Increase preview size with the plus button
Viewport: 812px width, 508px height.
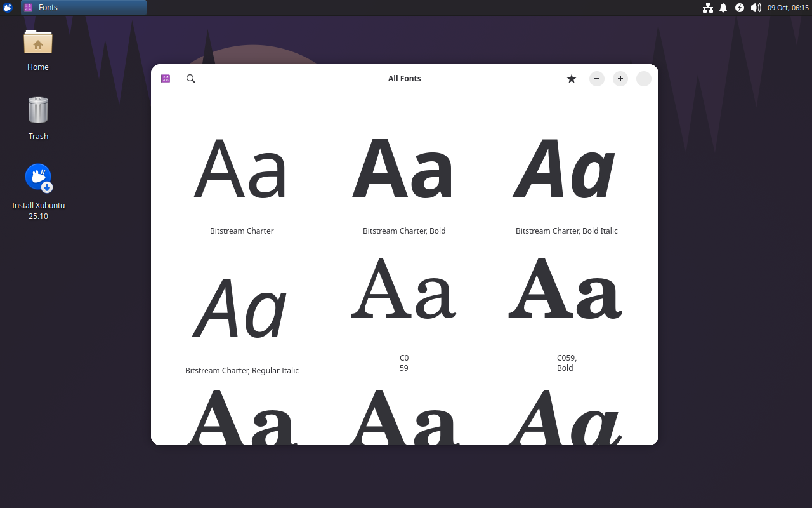[620, 78]
